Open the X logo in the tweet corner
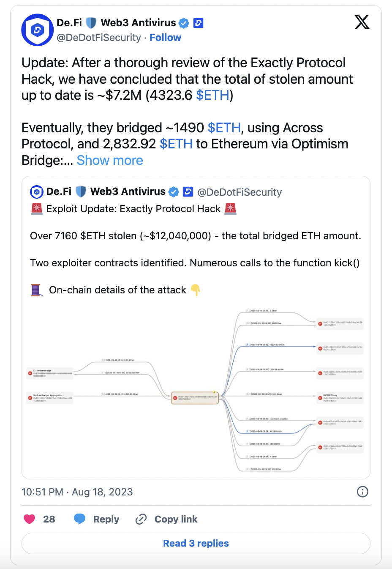Image resolution: width=392 pixels, height=569 pixels. click(362, 22)
